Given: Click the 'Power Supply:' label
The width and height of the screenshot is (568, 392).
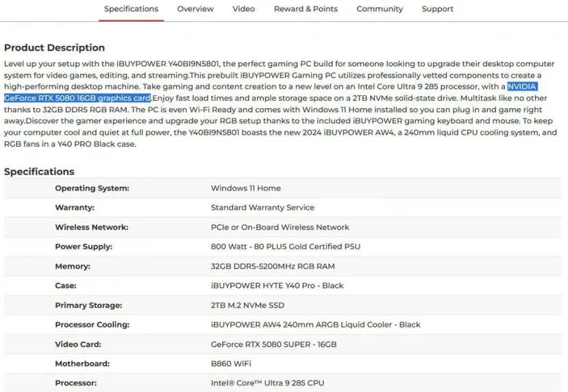Looking at the screenshot, I should tap(84, 247).
